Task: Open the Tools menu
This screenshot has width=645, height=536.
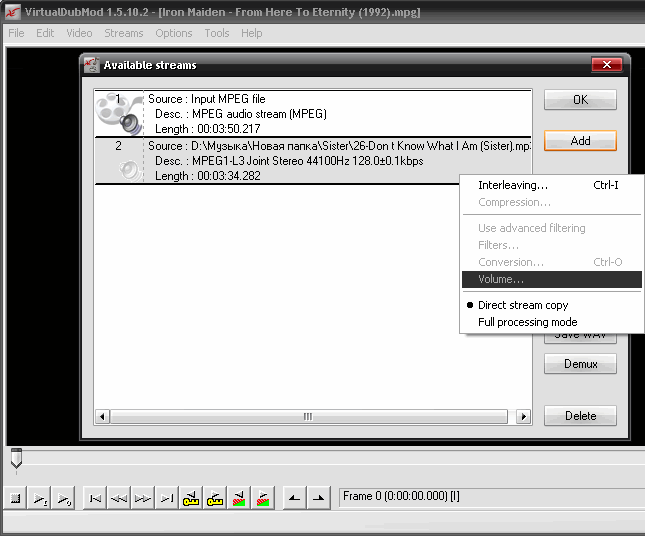Action: coord(217,33)
